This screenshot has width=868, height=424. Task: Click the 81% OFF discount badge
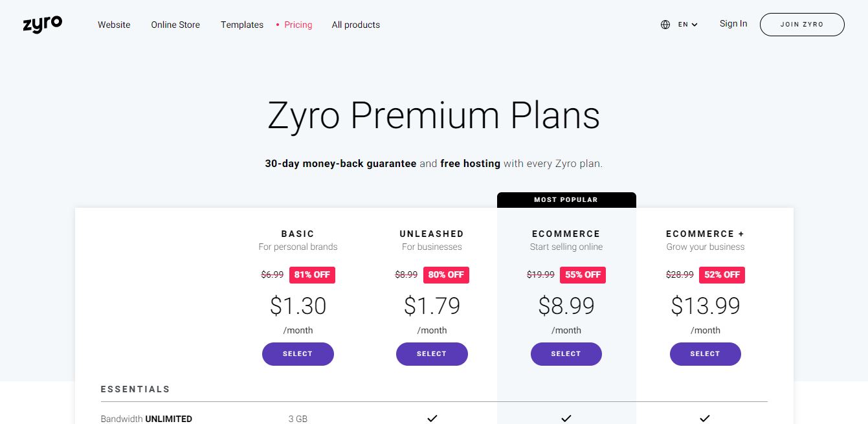pos(312,274)
